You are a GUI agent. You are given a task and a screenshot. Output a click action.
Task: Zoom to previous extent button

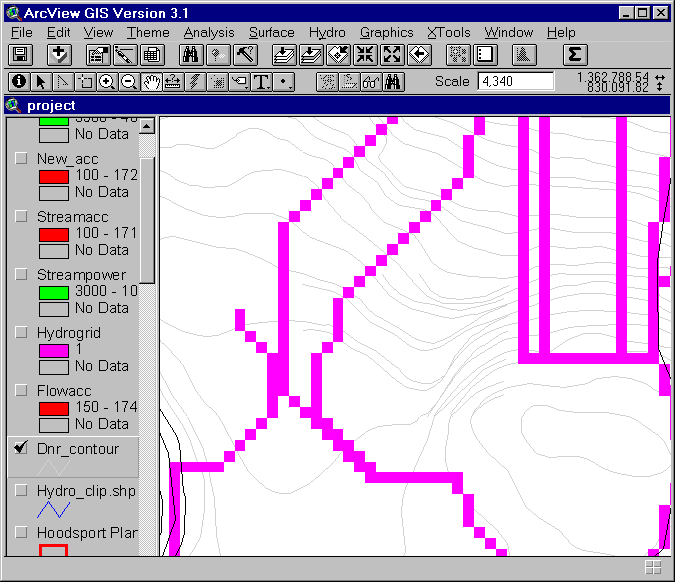coord(419,55)
